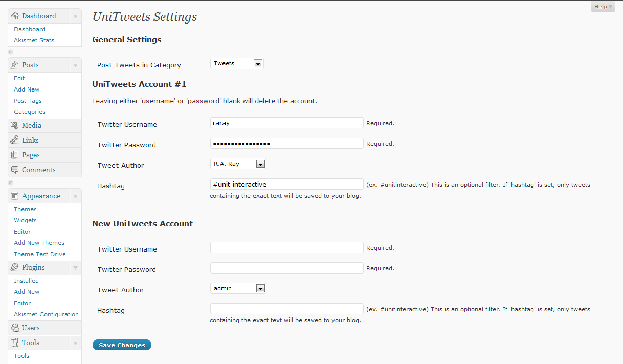Image resolution: width=623 pixels, height=364 pixels.
Task: Collapse the Plugins menu section arrow
Action: (75, 267)
